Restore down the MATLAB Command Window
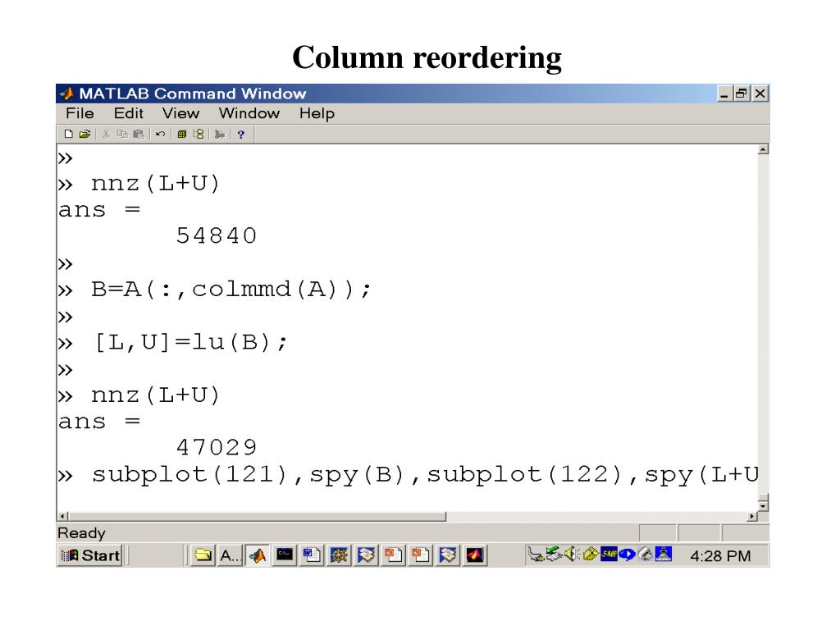Image resolution: width=840 pixels, height=630 pixels. pyautogui.click(x=742, y=94)
